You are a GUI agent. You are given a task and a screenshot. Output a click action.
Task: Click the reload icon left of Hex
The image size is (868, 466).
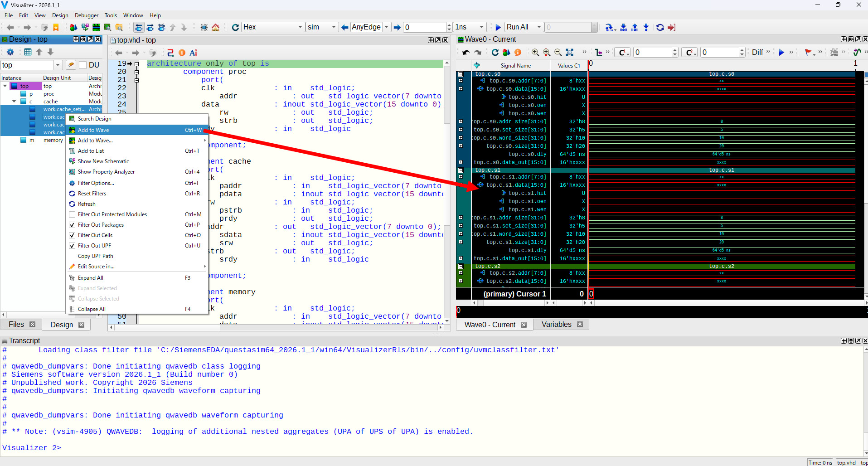(x=235, y=27)
